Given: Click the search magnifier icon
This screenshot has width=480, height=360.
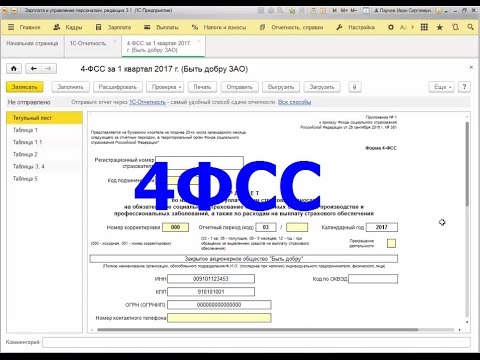Looking at the screenshot, I should pos(470,27).
